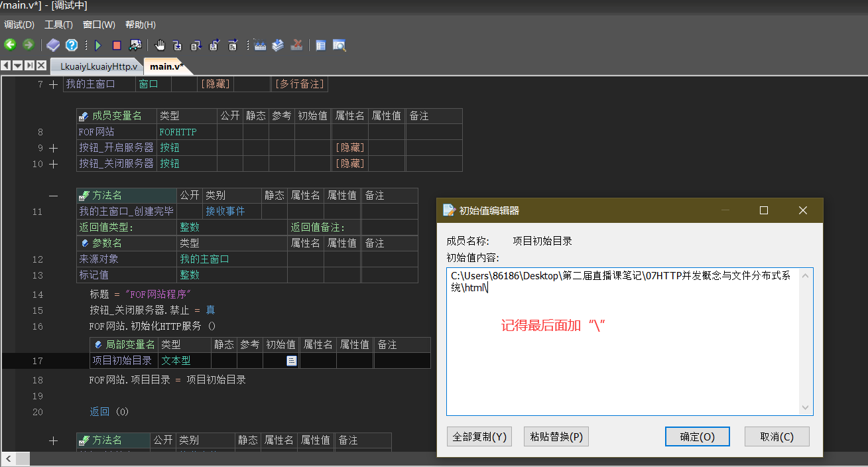Click the 文本型 type cell
The image size is (868, 467).
[x=185, y=361]
